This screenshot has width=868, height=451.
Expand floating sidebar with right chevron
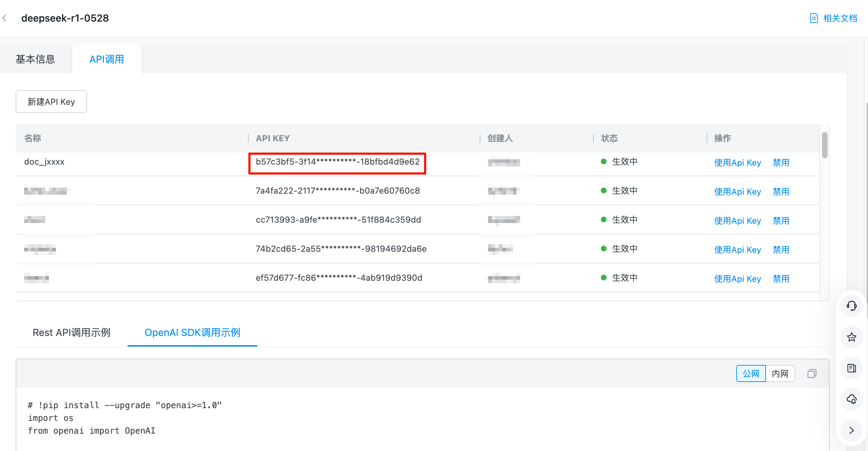click(x=852, y=430)
